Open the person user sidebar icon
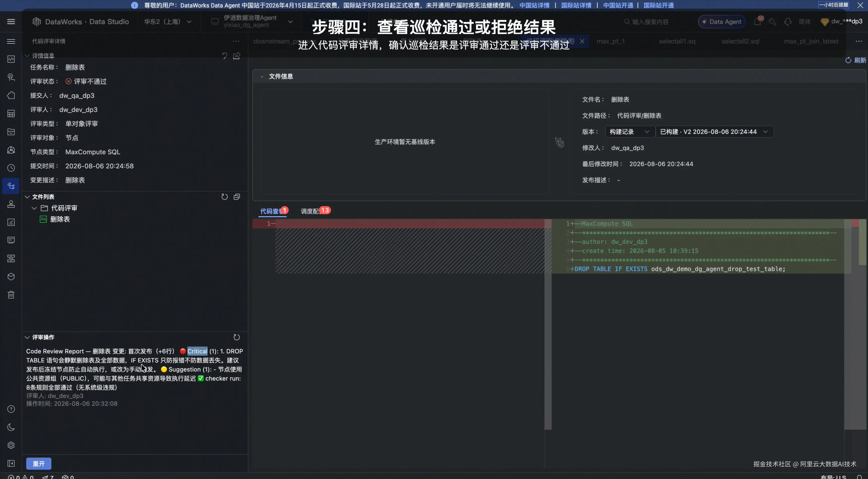 pos(11,204)
